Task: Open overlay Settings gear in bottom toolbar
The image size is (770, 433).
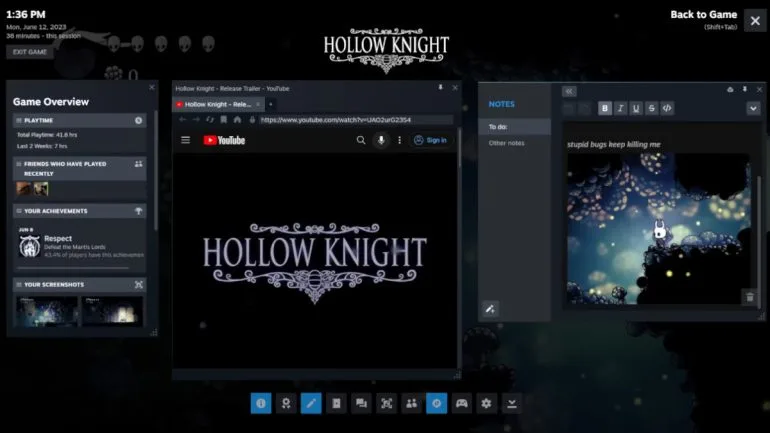Action: (487, 403)
